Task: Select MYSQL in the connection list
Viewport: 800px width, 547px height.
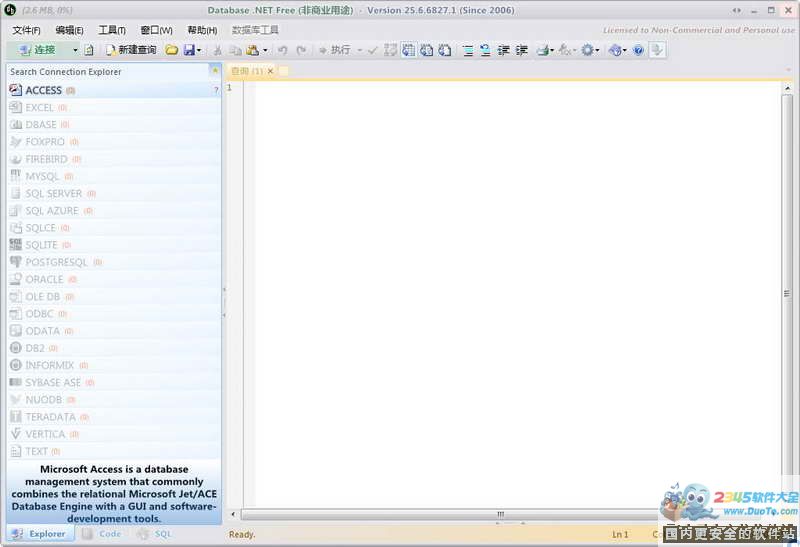Action: pyautogui.click(x=114, y=177)
